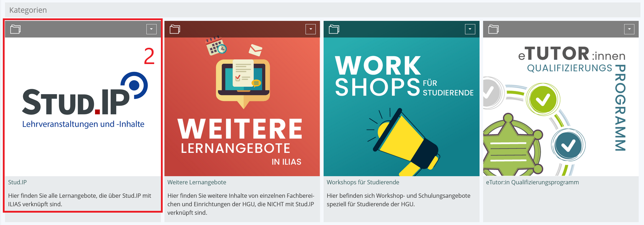This screenshot has height=225, width=644.
Task: Follow the eTutor:in Qualifizierungsprogramm link
Action: point(532,182)
